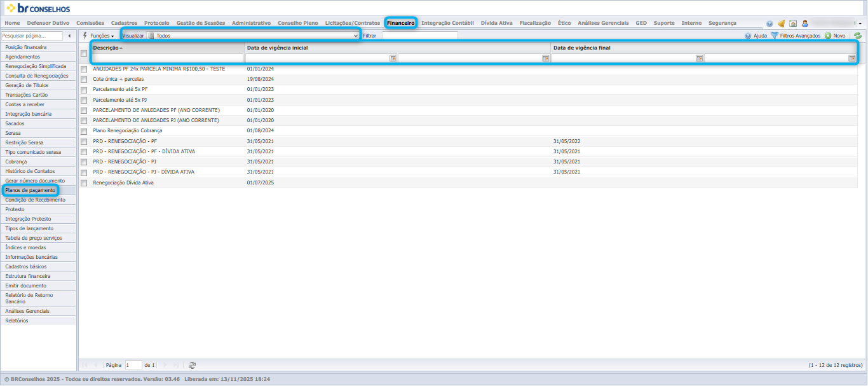868x386 pixels.
Task: Click the Filtros Avançados funnel button
Action: click(796, 36)
